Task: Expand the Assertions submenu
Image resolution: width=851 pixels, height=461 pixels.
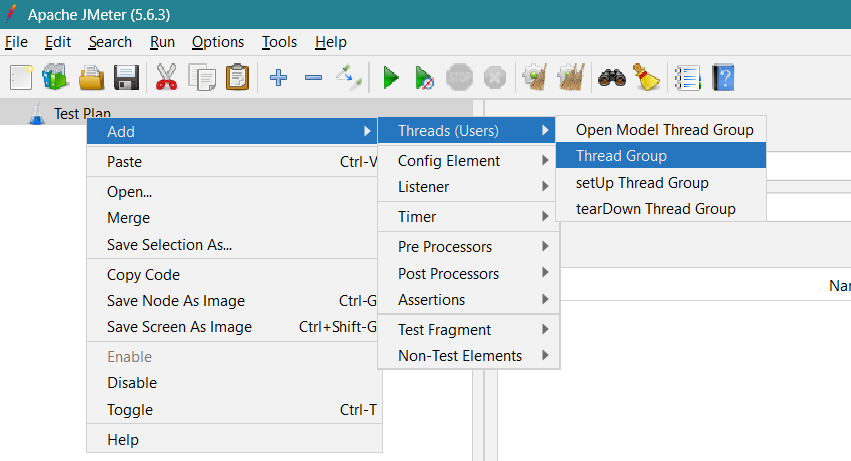Action: pyautogui.click(x=467, y=300)
